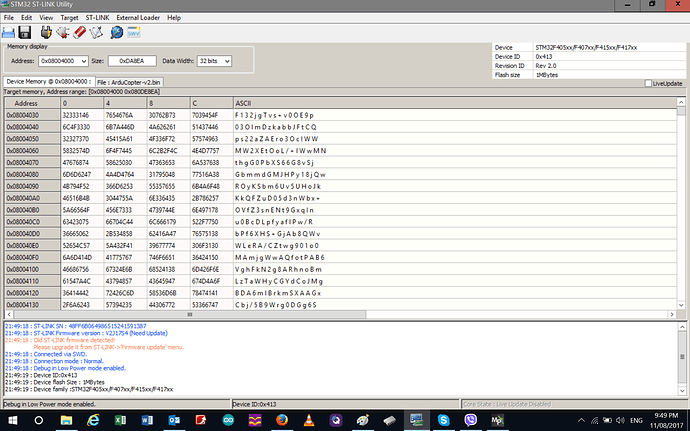Select cell 63423075 in row 0x080040C0
The width and height of the screenshot is (690, 431).
pos(82,222)
